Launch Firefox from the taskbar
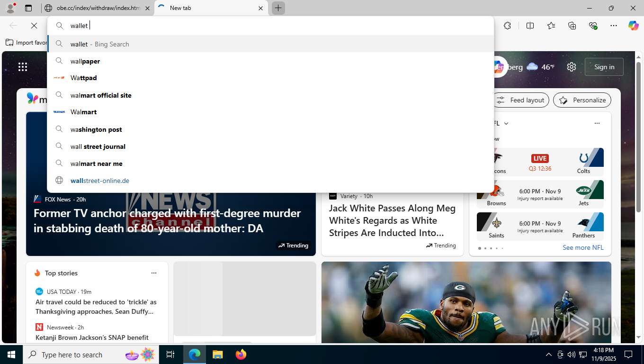The image size is (644, 364). tap(241, 355)
